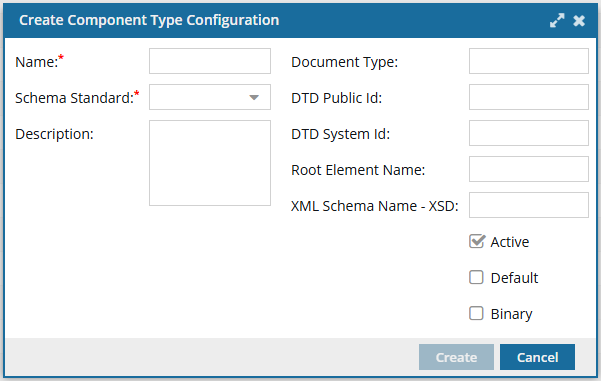Click the Cancel button
The width and height of the screenshot is (601, 381).
tap(537, 357)
